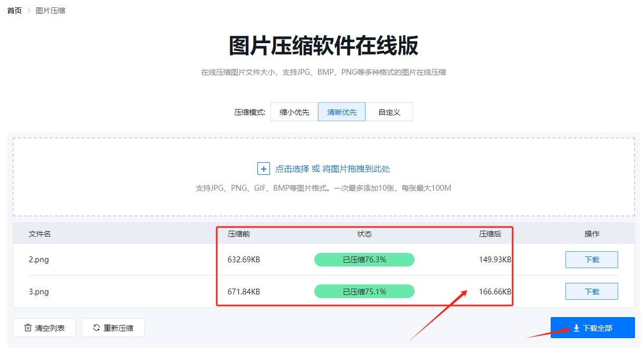Click the 已压缩76.3% progress bar for 2.png

pyautogui.click(x=364, y=259)
